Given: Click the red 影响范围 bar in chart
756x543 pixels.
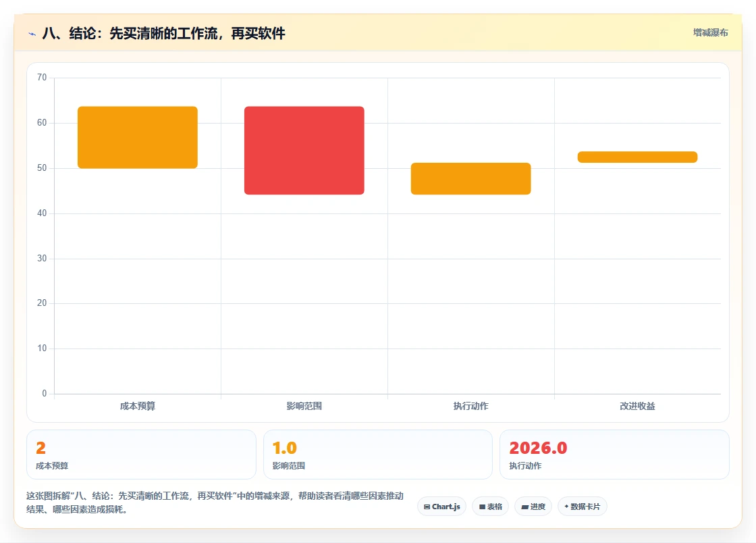Looking at the screenshot, I should [304, 151].
